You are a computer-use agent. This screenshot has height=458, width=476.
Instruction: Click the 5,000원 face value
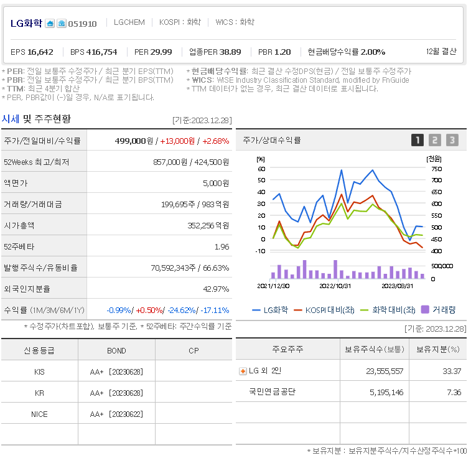pyautogui.click(x=216, y=184)
